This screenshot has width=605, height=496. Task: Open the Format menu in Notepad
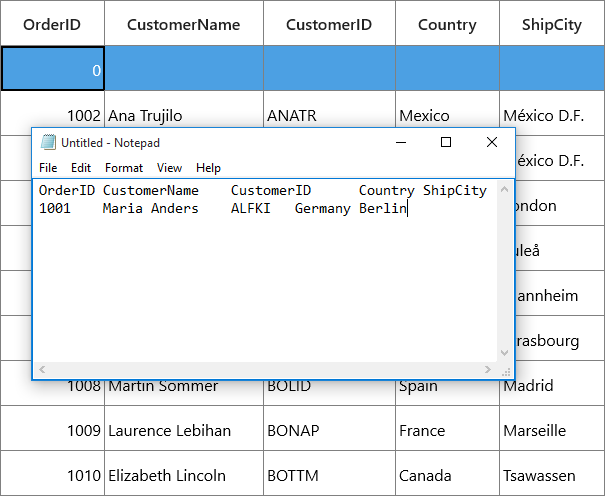(x=124, y=168)
